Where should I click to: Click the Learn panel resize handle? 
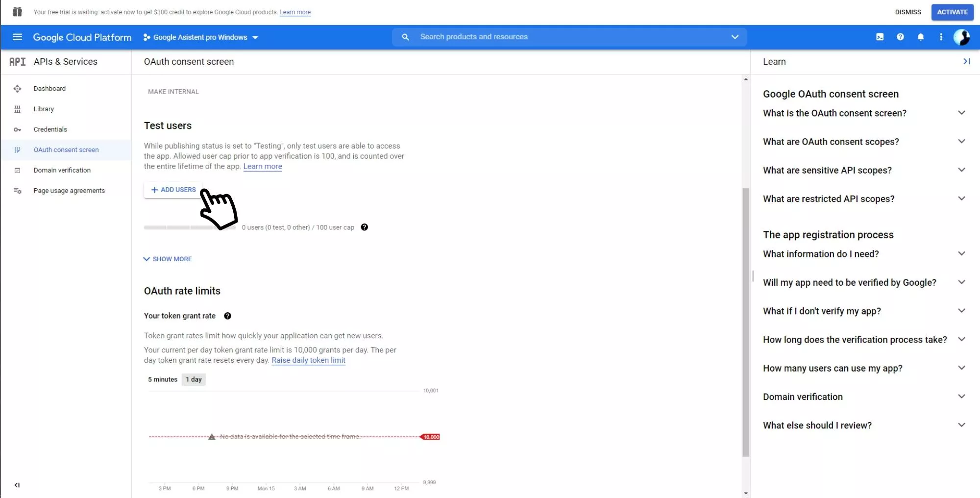753,276
